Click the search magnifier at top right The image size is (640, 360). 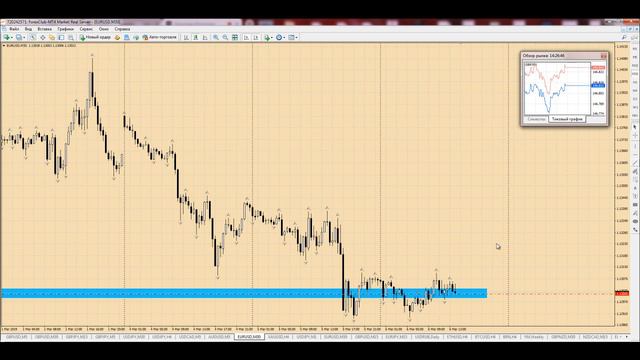(624, 37)
